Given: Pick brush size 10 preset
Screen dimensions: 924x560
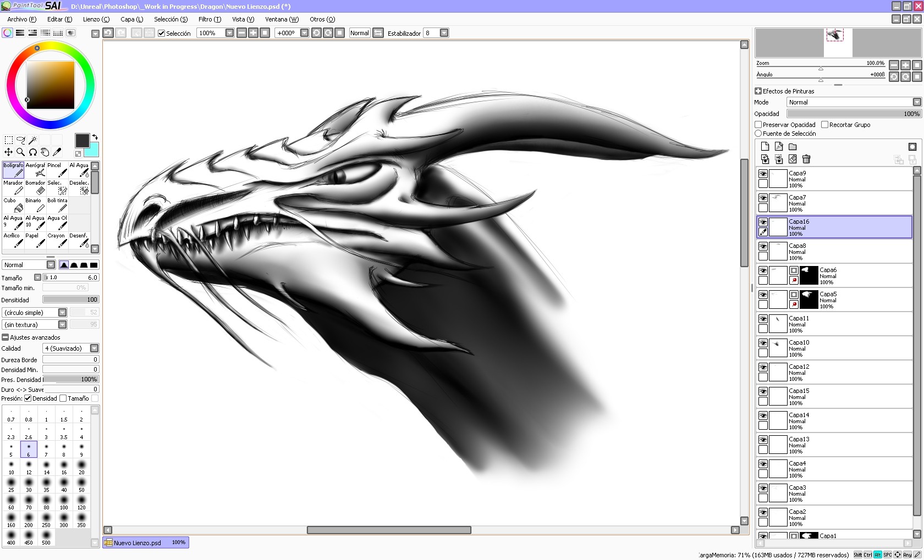Looking at the screenshot, I should pos(11,468).
